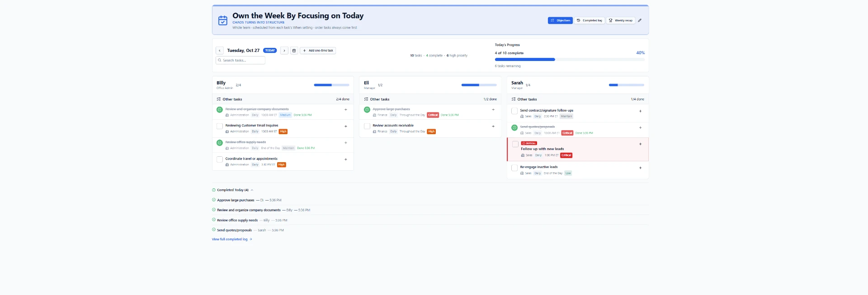Open the calendar date picker icon
This screenshot has width=868, height=295.
click(294, 51)
